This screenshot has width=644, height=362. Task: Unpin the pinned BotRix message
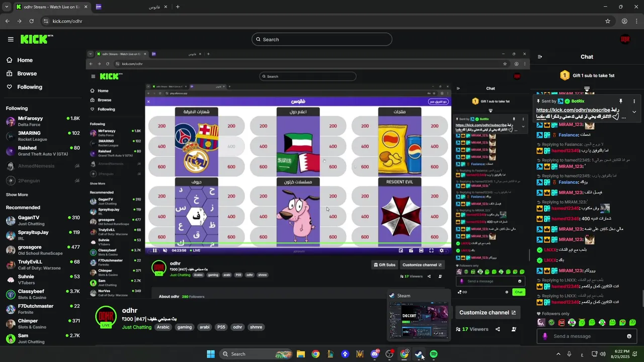[x=621, y=101]
